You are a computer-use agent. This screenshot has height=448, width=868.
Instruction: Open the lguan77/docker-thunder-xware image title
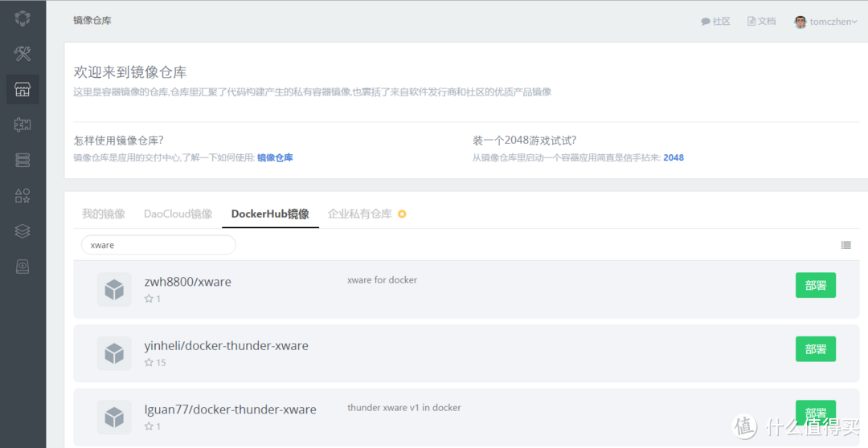pos(231,409)
